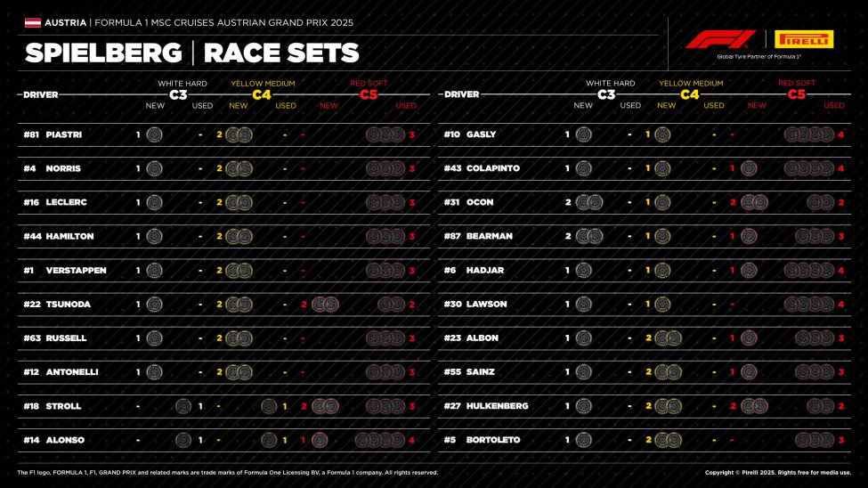
Task: Select the Verstappen driver row name
Action: (76, 271)
